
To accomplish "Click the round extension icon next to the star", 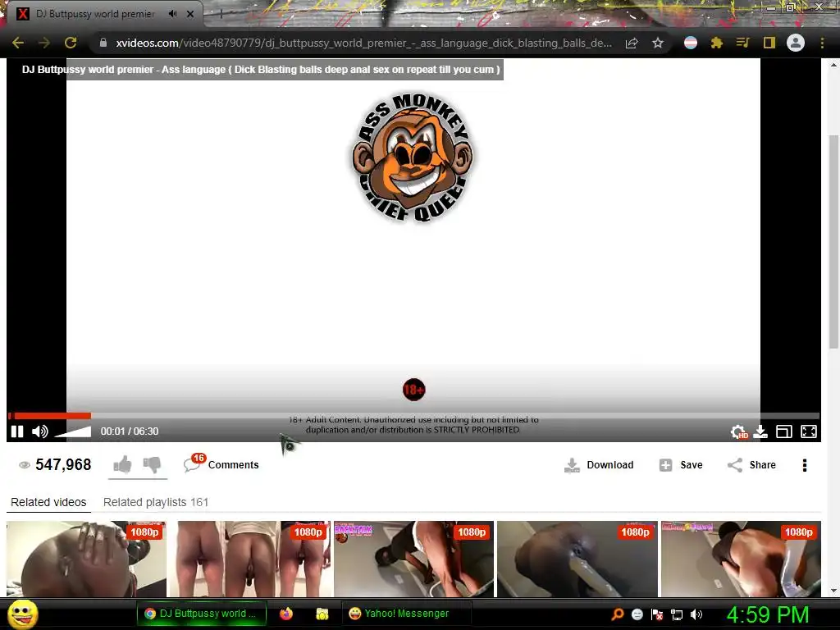I will click(691, 43).
